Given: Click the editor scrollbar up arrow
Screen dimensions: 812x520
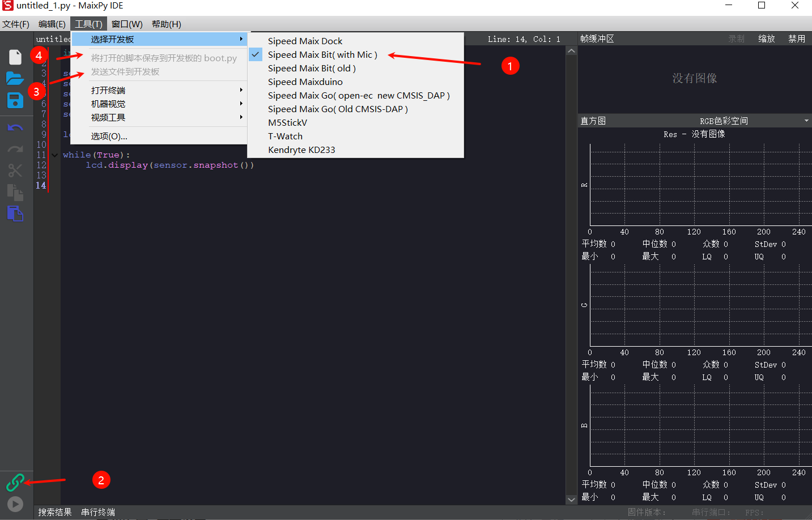Looking at the screenshot, I should (x=571, y=51).
